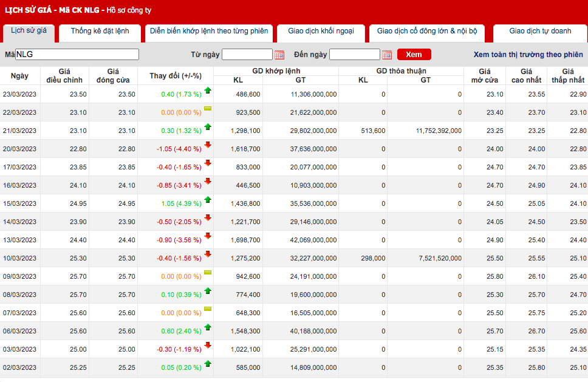Select Giao dịch tự doanh tab
Screen dimensions: 588x382
tap(540, 31)
